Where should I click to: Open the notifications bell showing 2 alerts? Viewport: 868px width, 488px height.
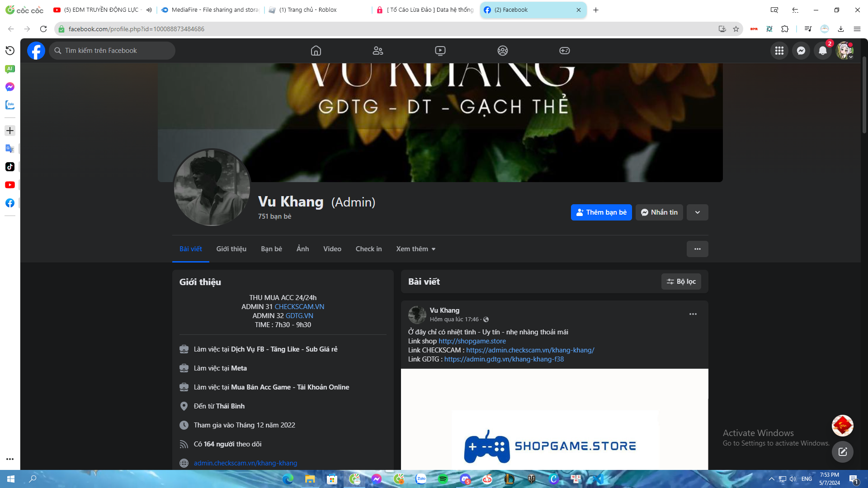[823, 51]
